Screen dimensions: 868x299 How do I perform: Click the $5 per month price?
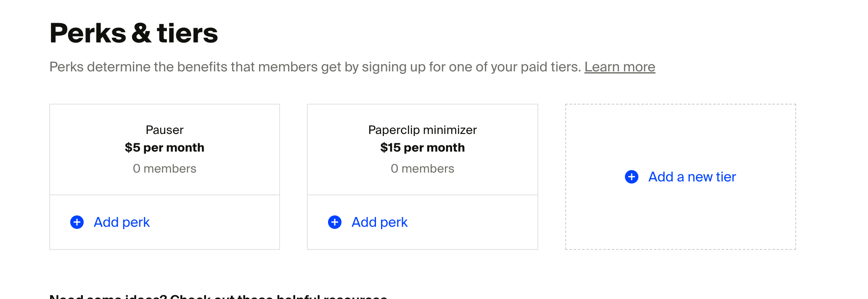tap(164, 148)
